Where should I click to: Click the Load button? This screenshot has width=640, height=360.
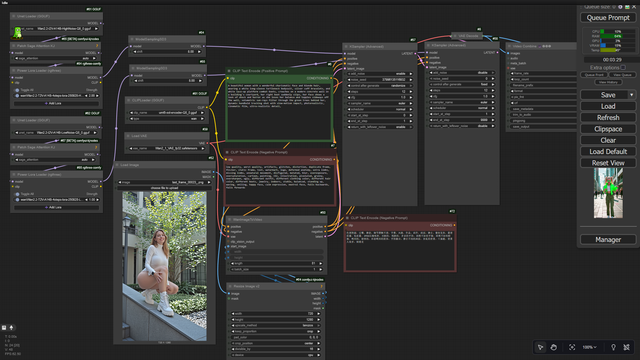coord(608,106)
